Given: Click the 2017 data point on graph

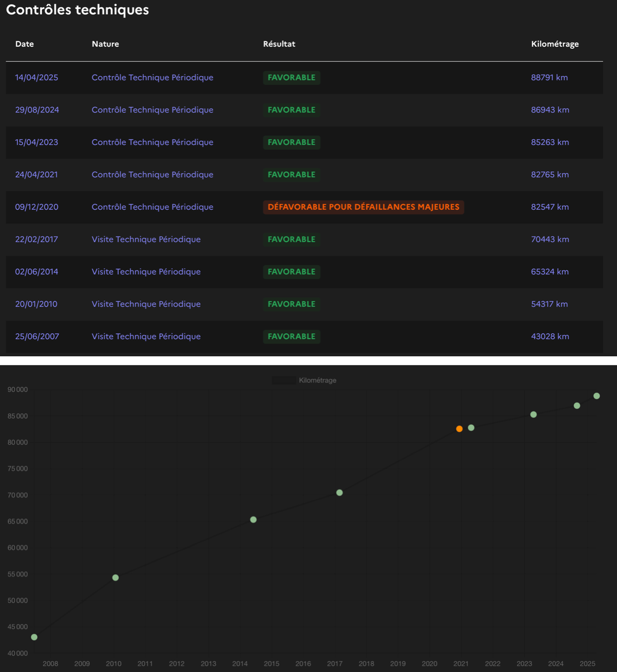Looking at the screenshot, I should point(339,493).
